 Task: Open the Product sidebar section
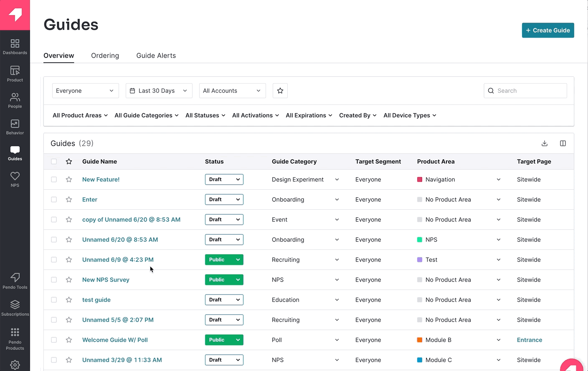coord(15,74)
